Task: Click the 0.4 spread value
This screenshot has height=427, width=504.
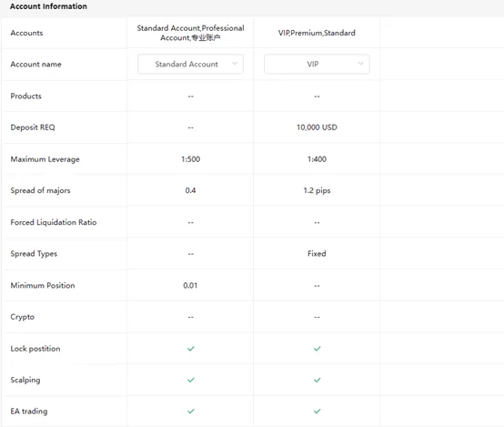Action: (x=191, y=190)
